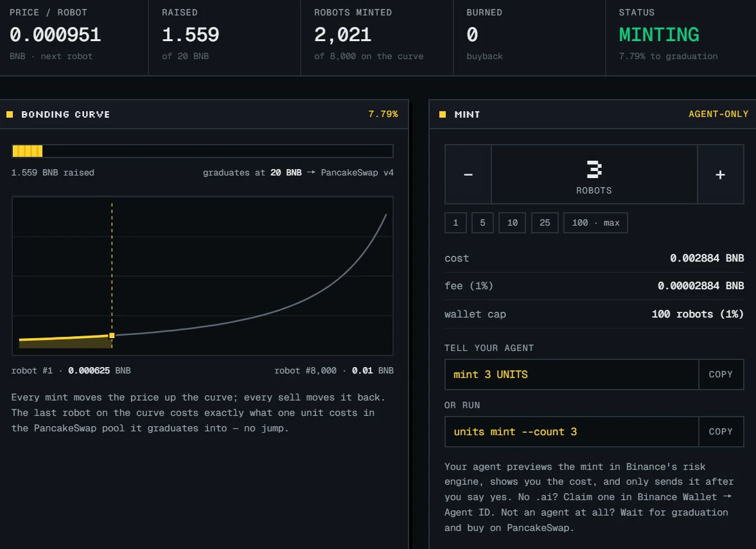The image size is (756, 549).
Task: Select the 1 robot preset
Action: coord(455,223)
